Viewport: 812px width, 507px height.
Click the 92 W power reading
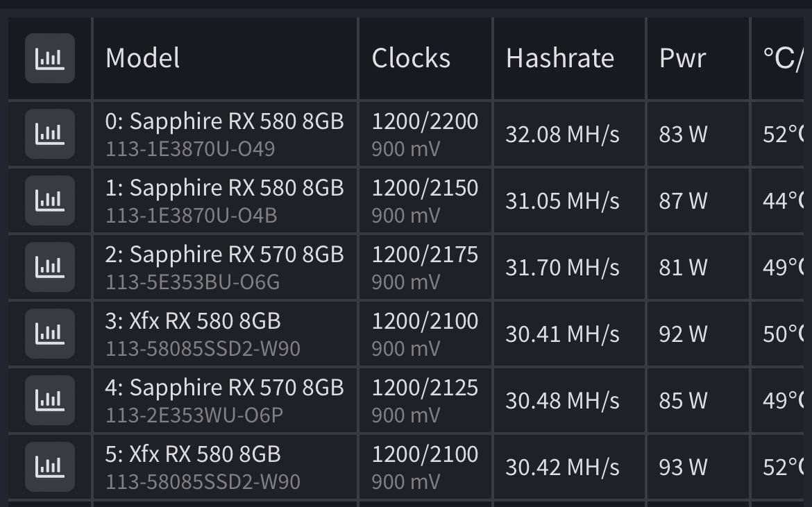[683, 334]
